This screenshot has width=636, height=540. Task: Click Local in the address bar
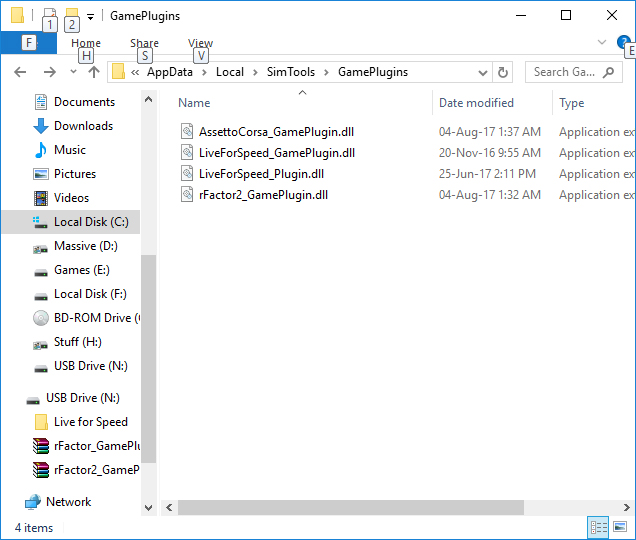(x=230, y=72)
